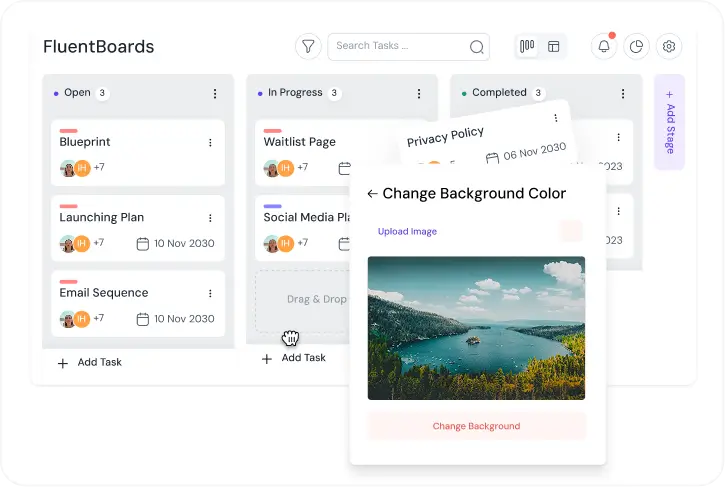Image resolution: width=725 pixels, height=487 pixels.
Task: Click the 06 Nov 2030 due date
Action: pyautogui.click(x=535, y=151)
